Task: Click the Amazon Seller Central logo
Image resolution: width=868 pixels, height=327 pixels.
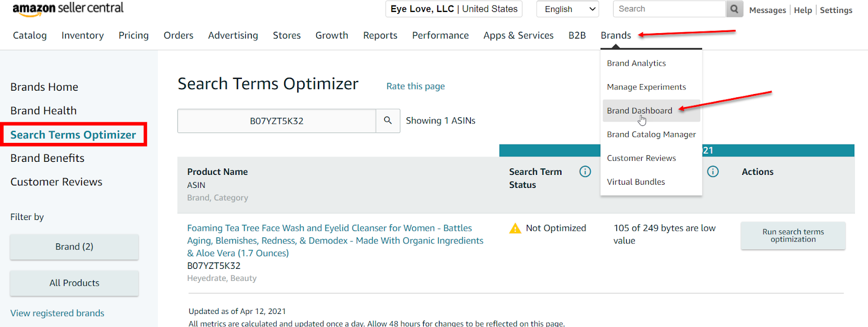Action: 68,9
